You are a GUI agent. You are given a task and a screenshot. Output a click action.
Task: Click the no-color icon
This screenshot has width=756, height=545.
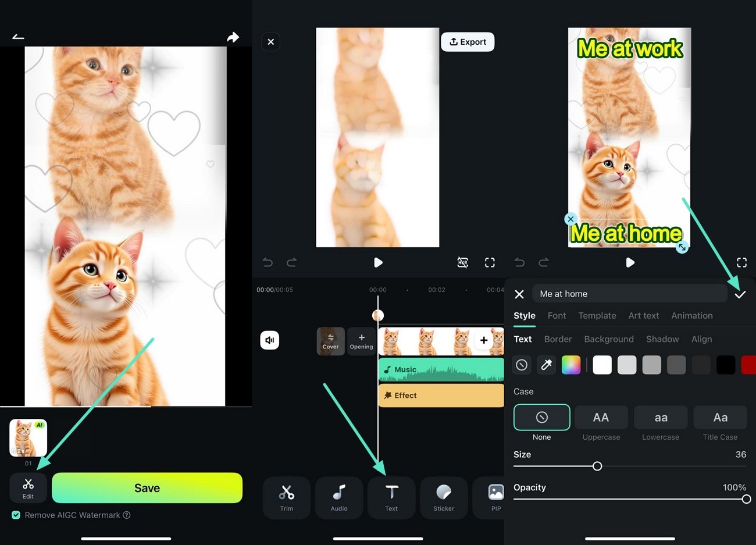point(522,365)
